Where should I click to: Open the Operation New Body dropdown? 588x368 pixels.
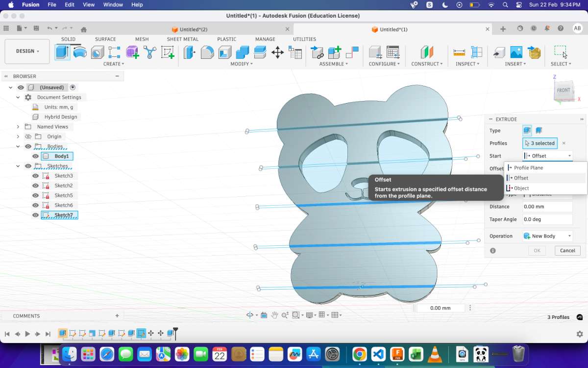click(x=547, y=236)
